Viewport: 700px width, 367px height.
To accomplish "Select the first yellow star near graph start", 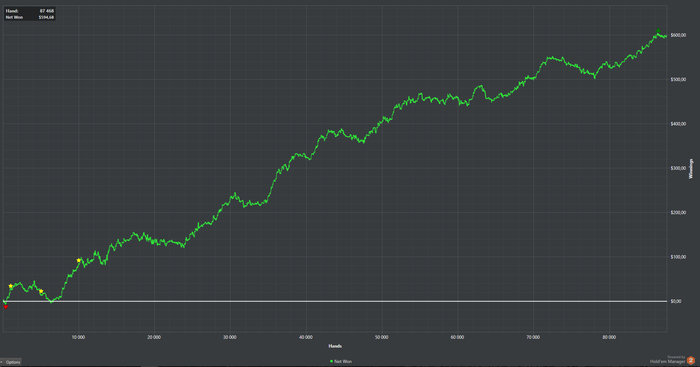I will pyautogui.click(x=11, y=286).
